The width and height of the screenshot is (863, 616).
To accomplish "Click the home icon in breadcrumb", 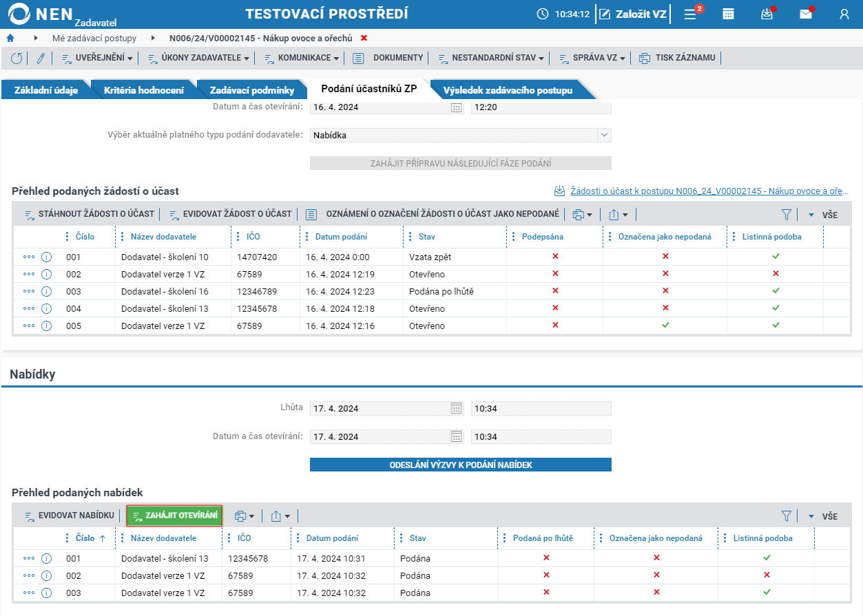I will pyautogui.click(x=10, y=38).
